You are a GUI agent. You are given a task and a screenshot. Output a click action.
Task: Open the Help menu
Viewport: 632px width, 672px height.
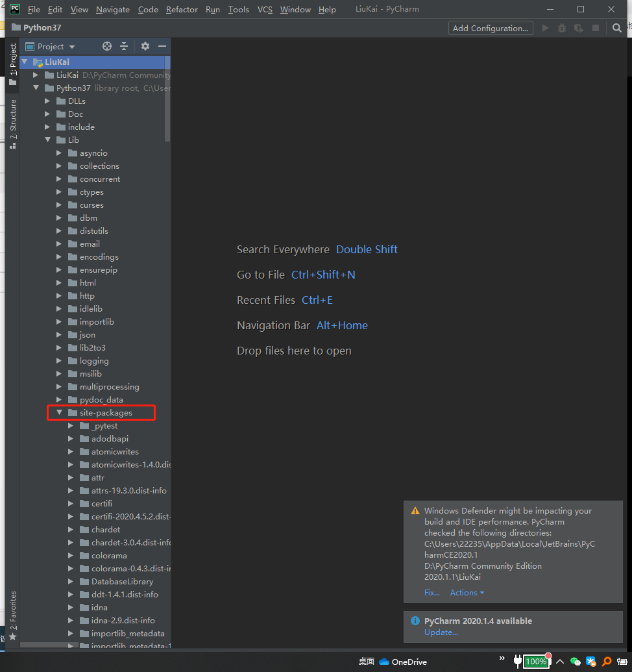tap(327, 10)
